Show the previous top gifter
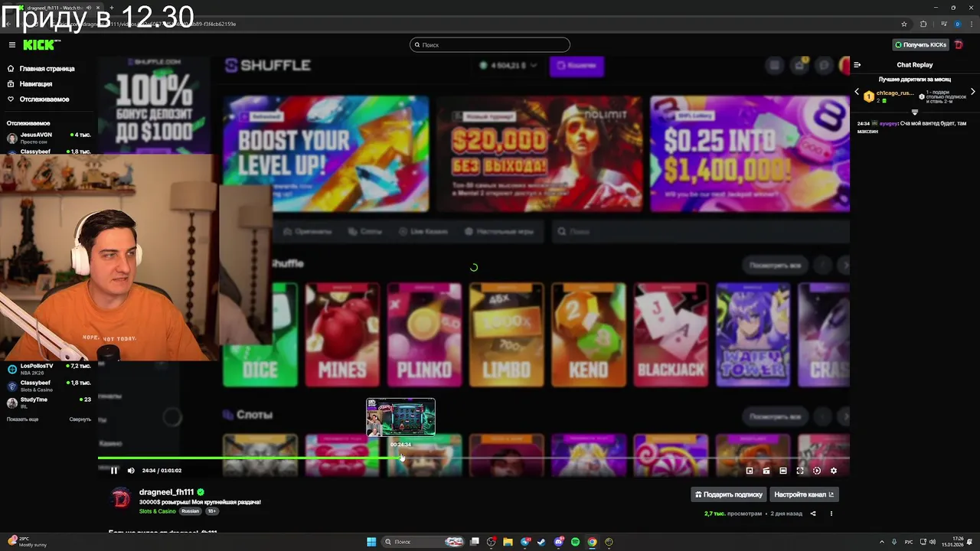 click(x=857, y=92)
